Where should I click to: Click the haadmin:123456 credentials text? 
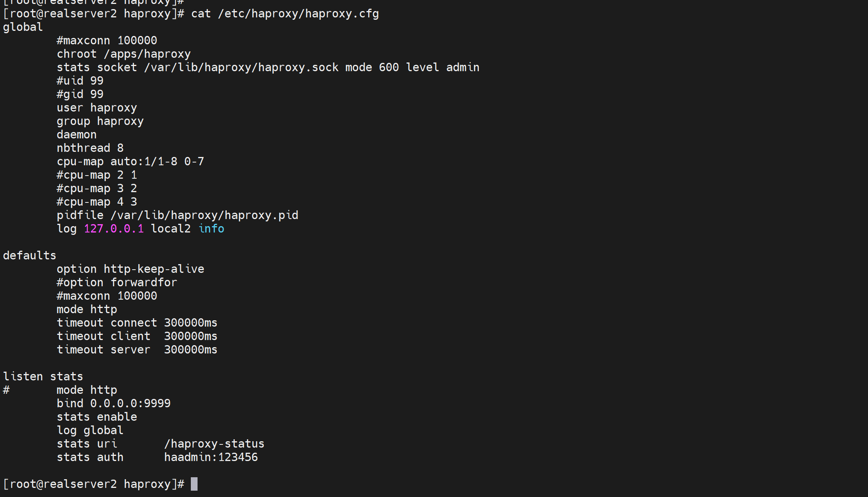click(x=211, y=457)
